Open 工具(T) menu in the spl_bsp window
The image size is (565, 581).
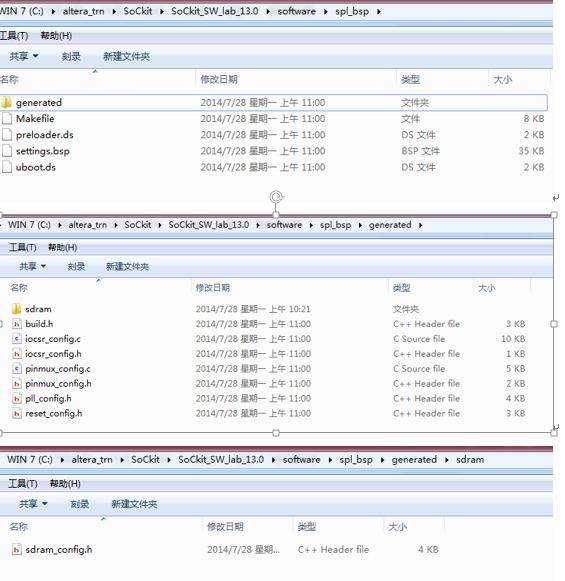14,36
